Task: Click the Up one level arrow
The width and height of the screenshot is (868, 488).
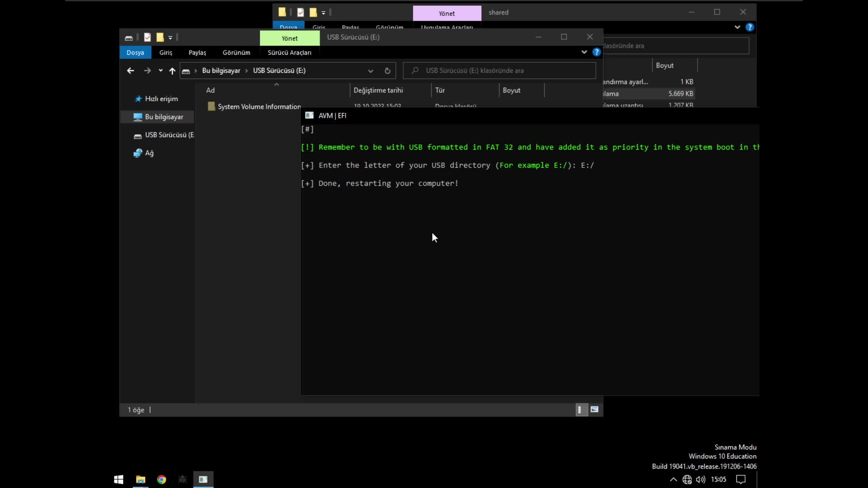Action: (x=172, y=70)
